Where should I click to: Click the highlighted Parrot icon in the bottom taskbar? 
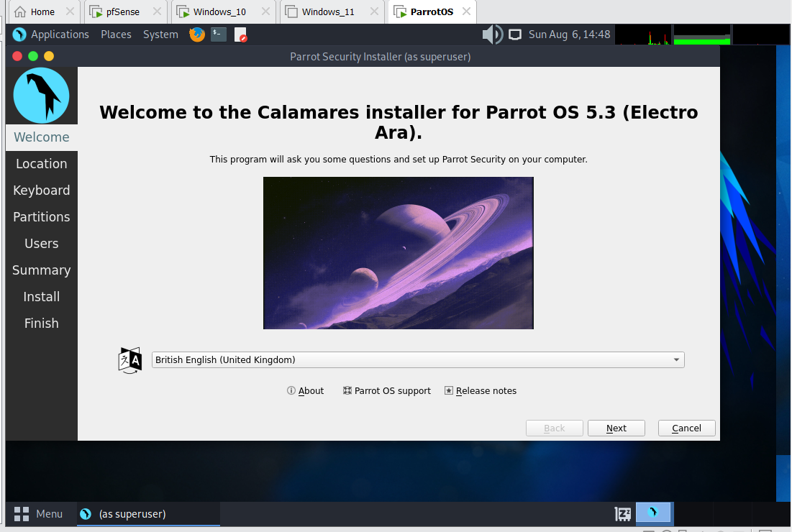pos(653,513)
